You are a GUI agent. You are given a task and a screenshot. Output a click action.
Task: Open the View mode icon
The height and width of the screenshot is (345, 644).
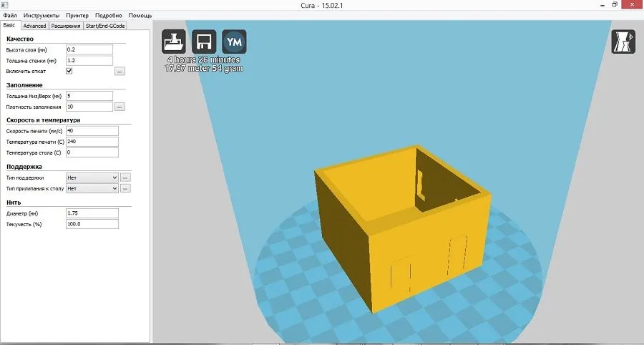(x=621, y=42)
